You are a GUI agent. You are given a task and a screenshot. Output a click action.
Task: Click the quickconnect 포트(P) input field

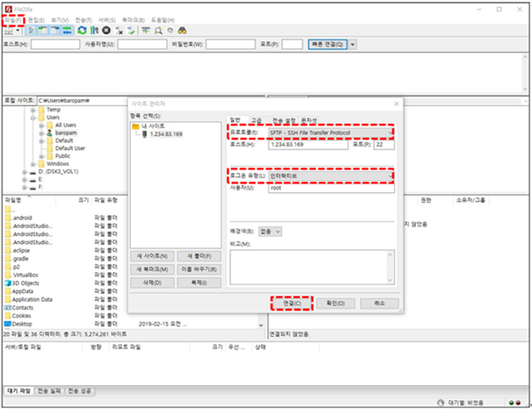[x=292, y=45]
